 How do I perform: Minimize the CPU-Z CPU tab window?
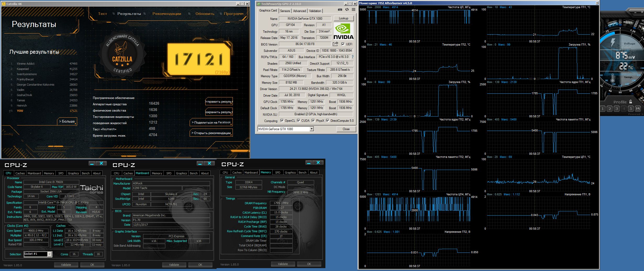[x=92, y=163]
